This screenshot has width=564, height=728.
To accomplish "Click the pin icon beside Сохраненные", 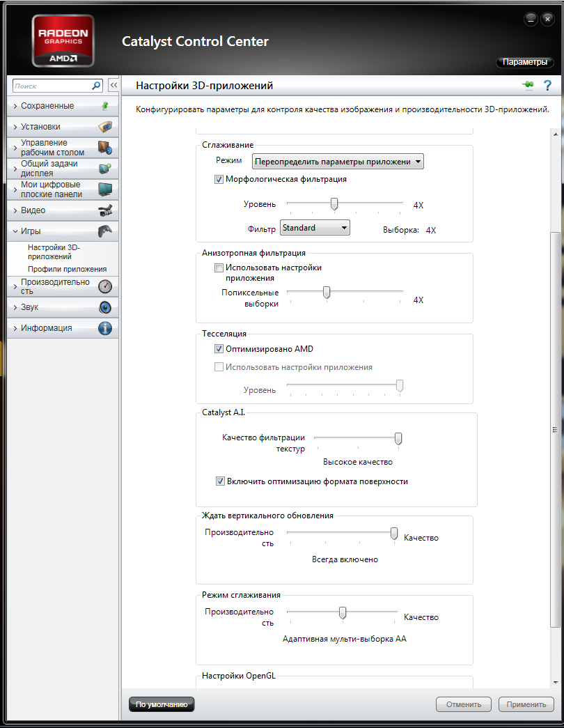I will coord(105,106).
